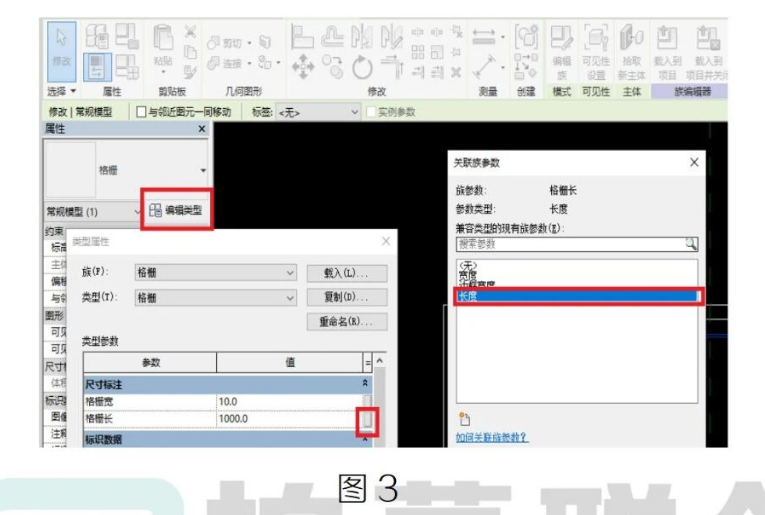Click the 编辑类型 button

point(176,210)
